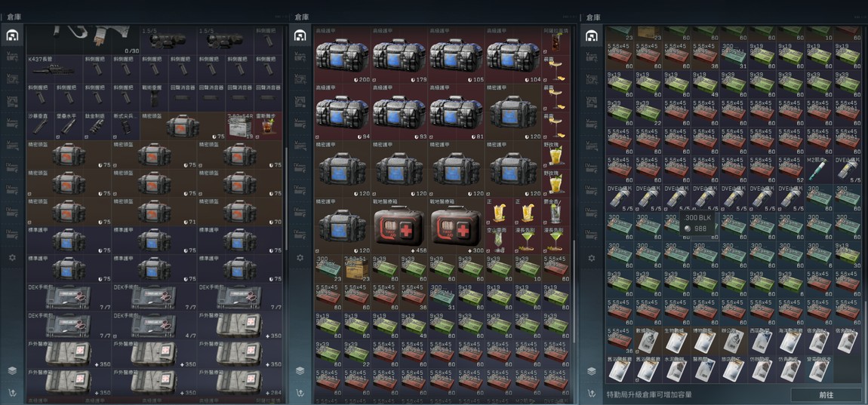The image size is (868, 405).
Task: Open the middle warehouse home icon
Action: [300, 36]
